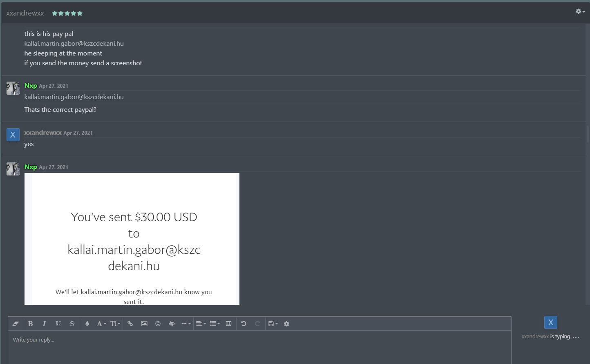Click xxandrewxx avatar beside the 'yes' message
The height and width of the screenshot is (364, 590).
click(x=13, y=135)
